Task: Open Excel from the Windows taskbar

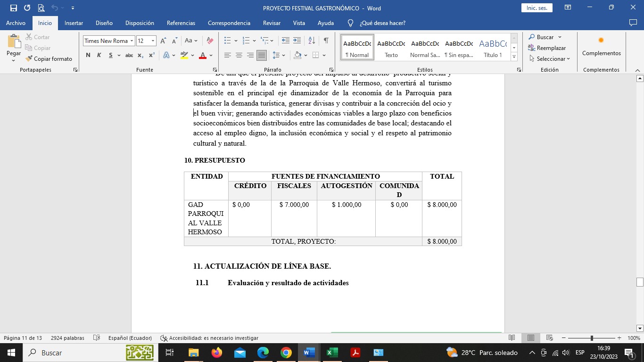Action: coord(332,353)
